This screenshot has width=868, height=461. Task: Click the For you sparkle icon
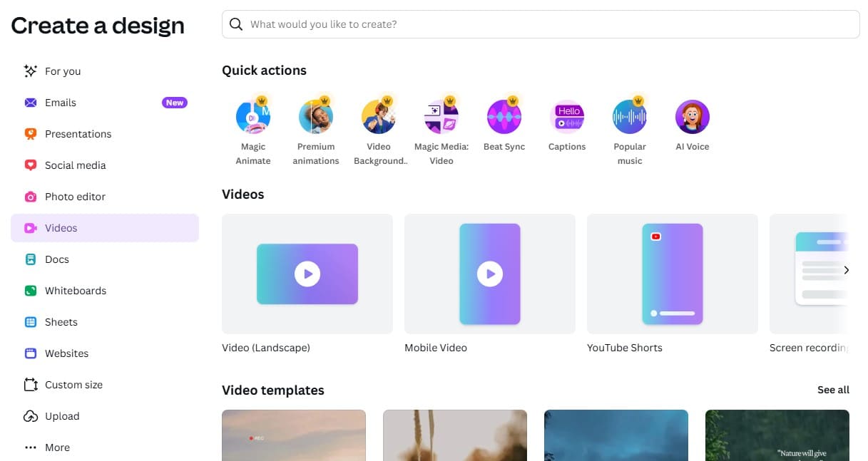tap(31, 71)
